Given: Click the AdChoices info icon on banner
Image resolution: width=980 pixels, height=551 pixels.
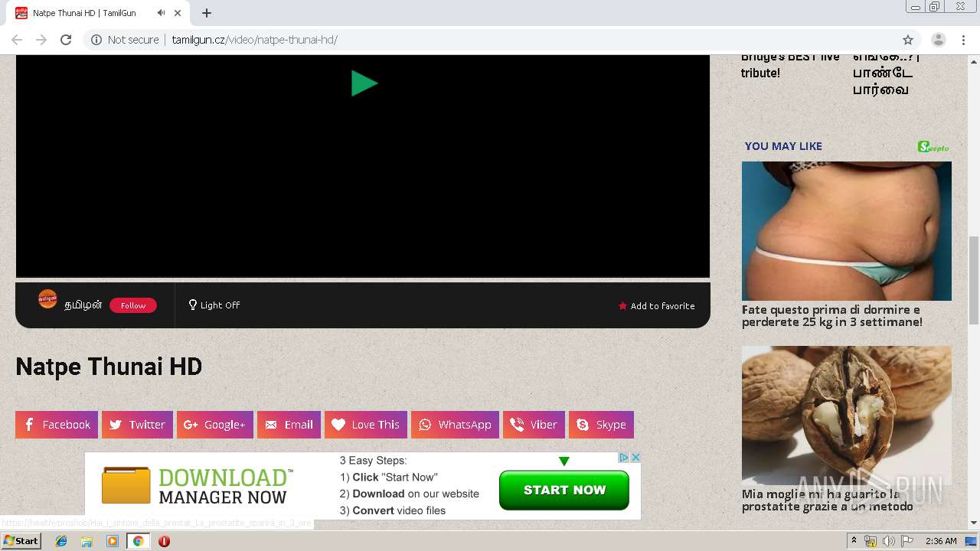Looking at the screenshot, I should [624, 458].
